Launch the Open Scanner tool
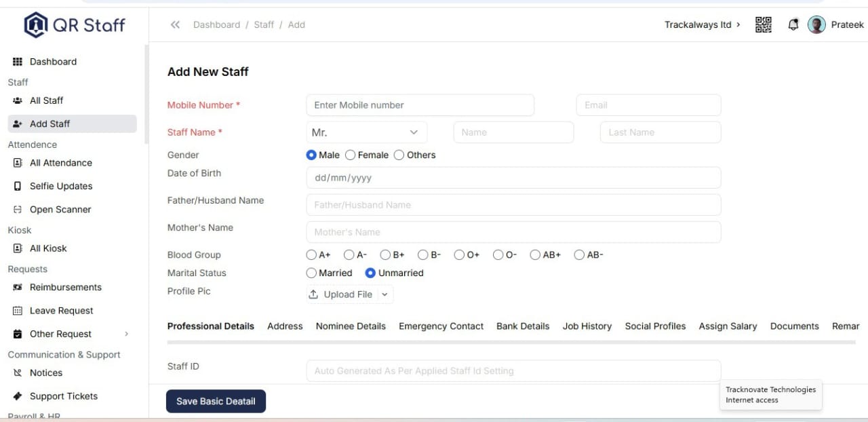This screenshot has width=868, height=422. pos(60,209)
